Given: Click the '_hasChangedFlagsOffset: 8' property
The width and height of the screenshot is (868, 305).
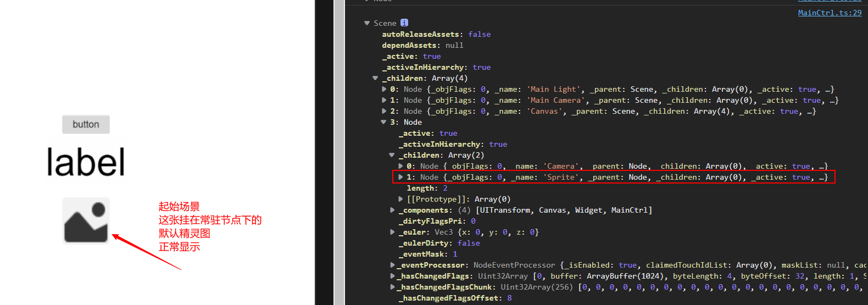Looking at the screenshot, I should [455, 298].
